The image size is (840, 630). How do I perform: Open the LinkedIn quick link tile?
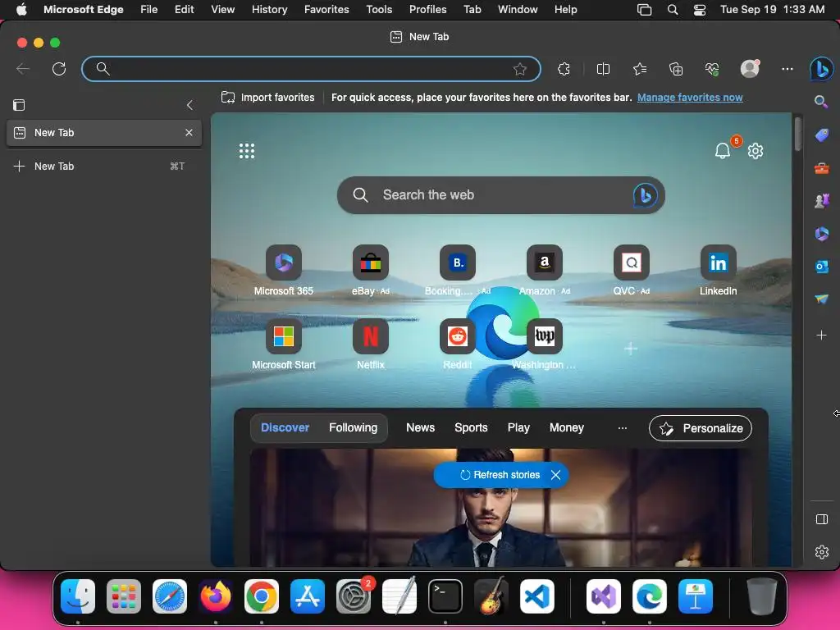(x=718, y=262)
